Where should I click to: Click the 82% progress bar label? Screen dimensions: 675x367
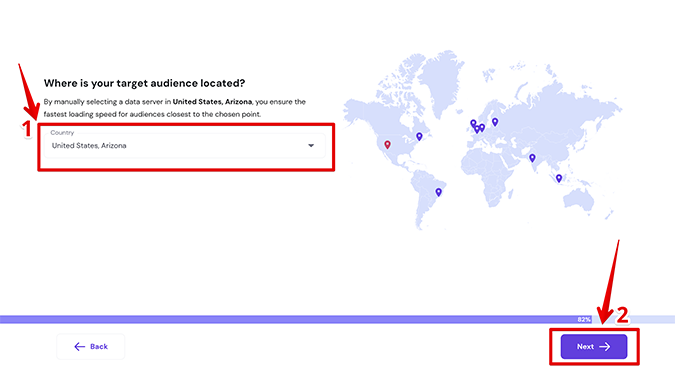pos(584,319)
